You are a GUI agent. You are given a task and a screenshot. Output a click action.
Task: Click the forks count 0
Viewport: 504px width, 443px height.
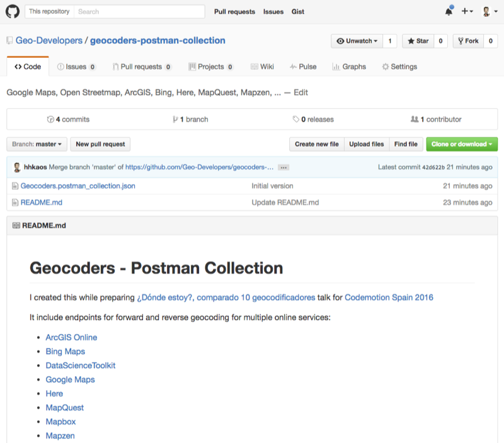pos(491,41)
